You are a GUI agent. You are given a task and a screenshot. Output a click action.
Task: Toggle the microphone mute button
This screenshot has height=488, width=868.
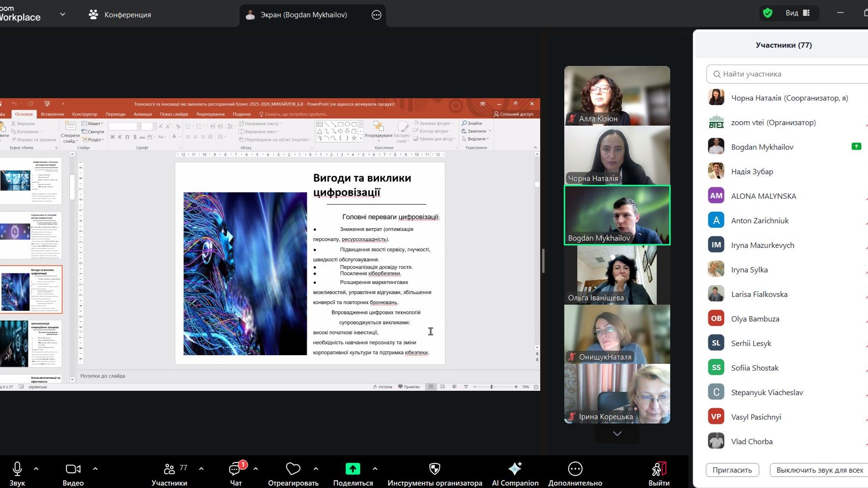coord(17,469)
